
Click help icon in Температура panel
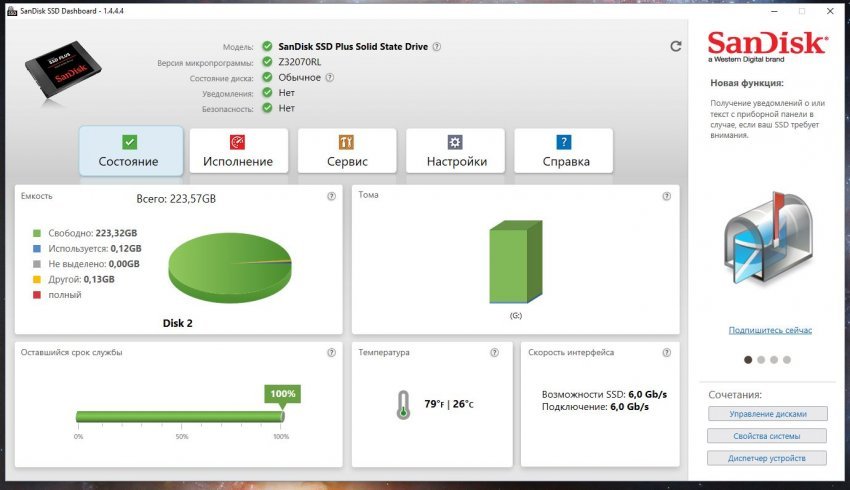(494, 352)
